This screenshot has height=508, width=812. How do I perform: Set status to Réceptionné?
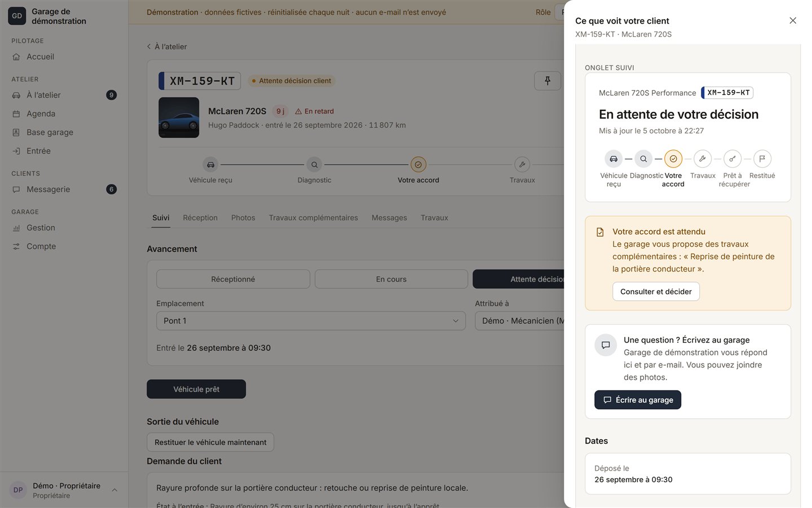click(x=233, y=279)
